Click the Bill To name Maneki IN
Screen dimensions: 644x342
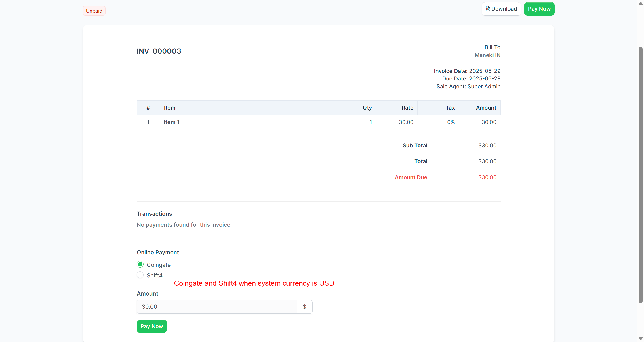point(487,55)
